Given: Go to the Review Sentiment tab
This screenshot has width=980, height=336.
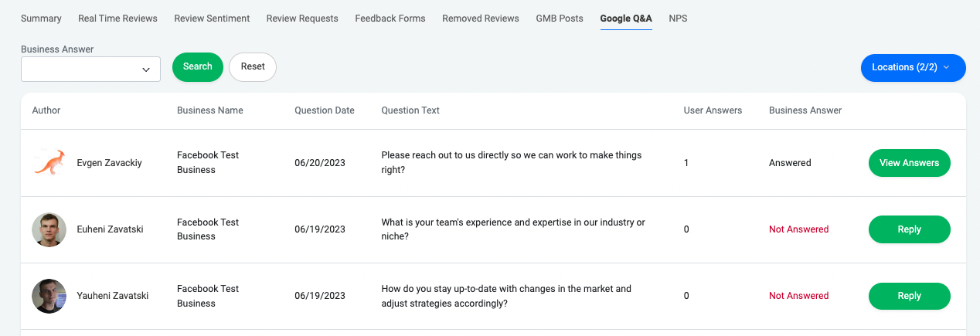Looking at the screenshot, I should (x=212, y=19).
